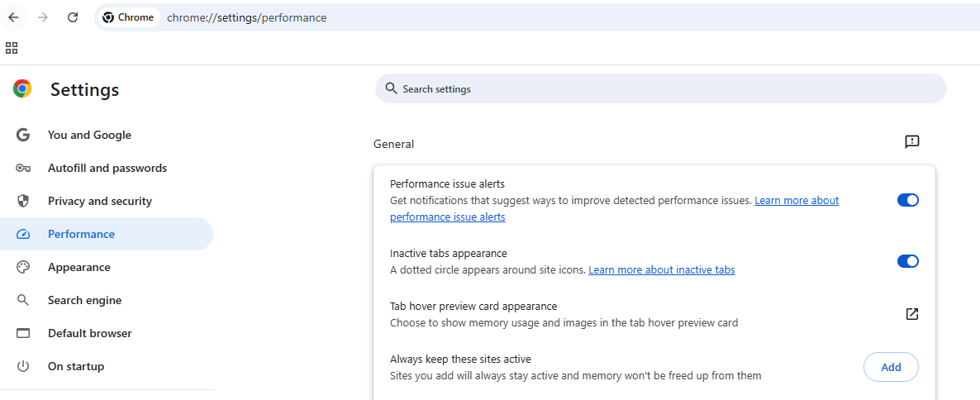The height and width of the screenshot is (400, 980).
Task: Open the apps grid icon in bookmarks bar
Action: coord(12,48)
